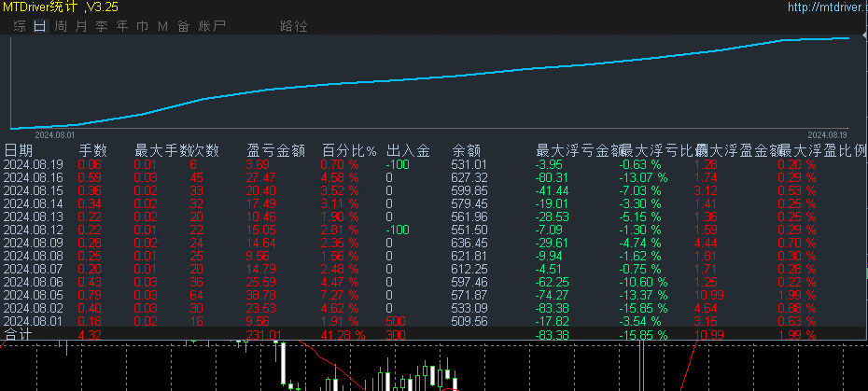Switch to the 综 summary tab
Screen dimensions: 868x391
20,26
